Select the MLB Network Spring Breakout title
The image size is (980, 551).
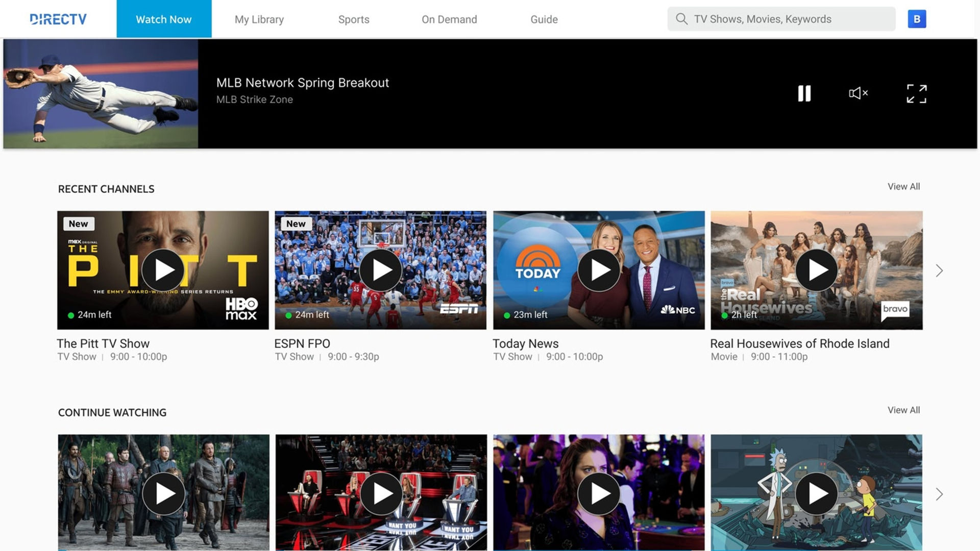[303, 83]
